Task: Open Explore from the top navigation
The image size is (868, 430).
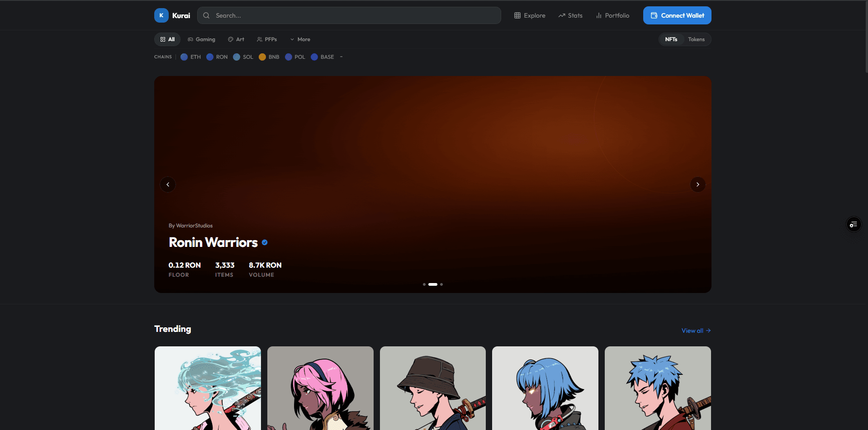Action: (x=529, y=15)
